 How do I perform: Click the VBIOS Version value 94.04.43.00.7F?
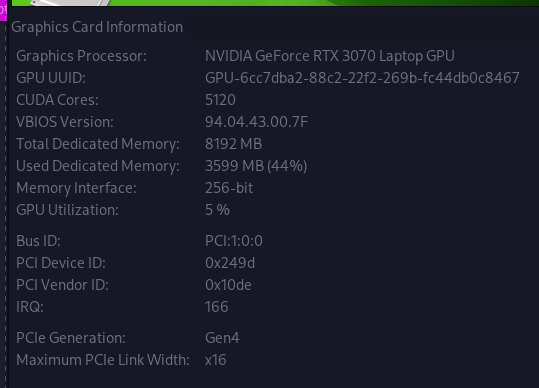point(256,122)
